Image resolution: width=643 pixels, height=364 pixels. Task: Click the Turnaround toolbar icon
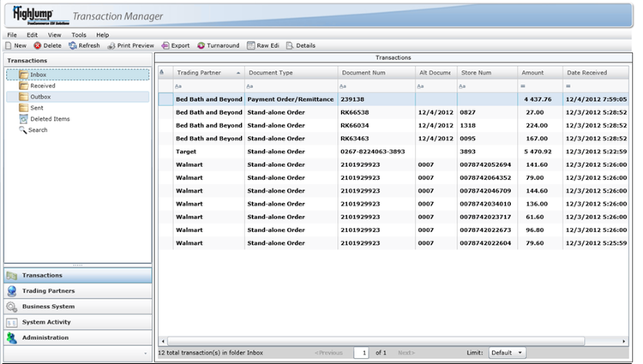click(201, 45)
